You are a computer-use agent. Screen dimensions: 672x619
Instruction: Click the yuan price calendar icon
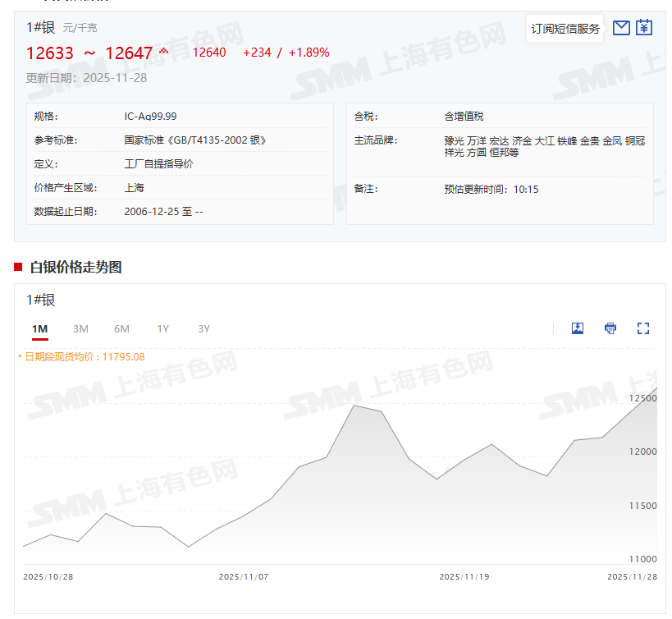(644, 28)
